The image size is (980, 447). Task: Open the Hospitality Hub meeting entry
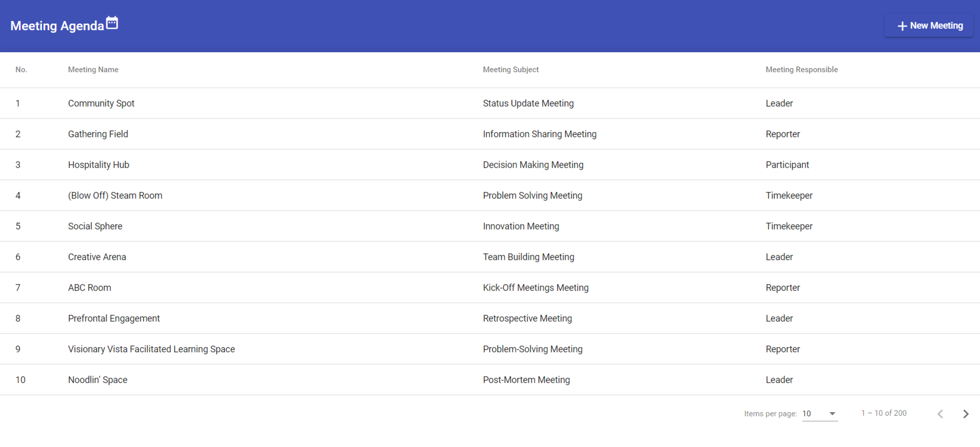98,165
